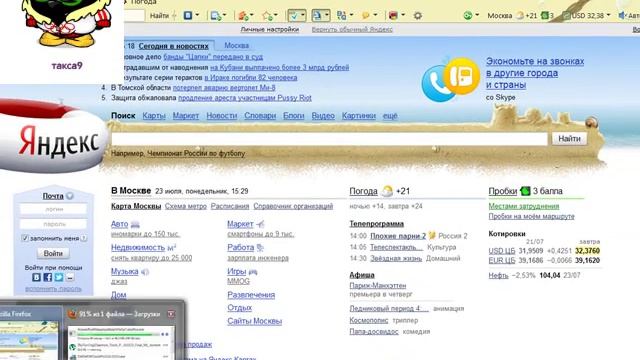Click the Firefox icon in downloads preview
640x360 pixels.
coord(72,314)
